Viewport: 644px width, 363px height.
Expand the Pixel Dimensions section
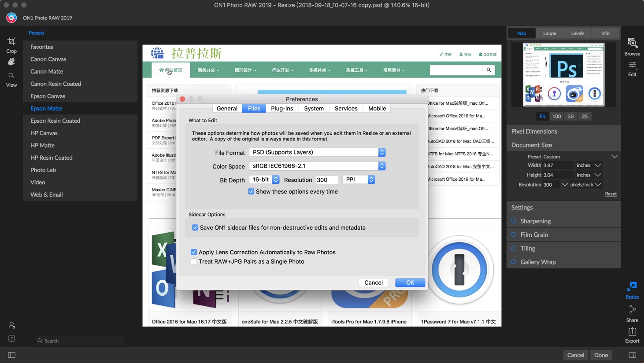[563, 131]
